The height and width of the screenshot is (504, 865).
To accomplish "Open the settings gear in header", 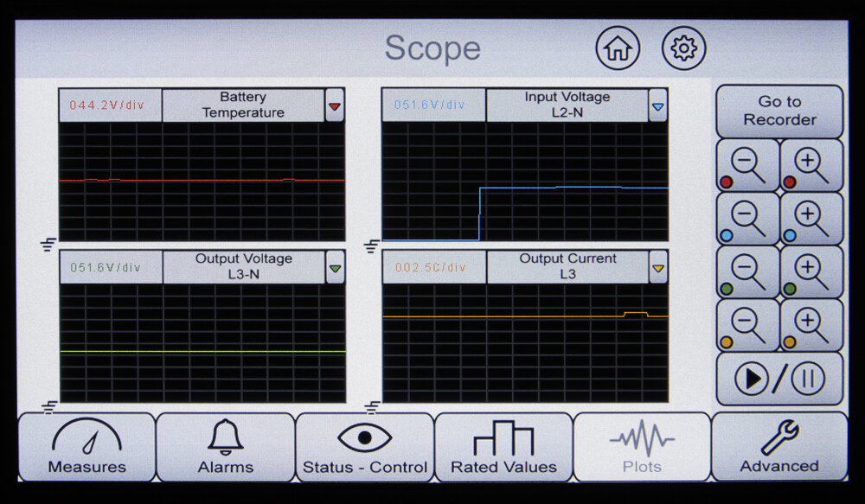I will click(x=684, y=48).
